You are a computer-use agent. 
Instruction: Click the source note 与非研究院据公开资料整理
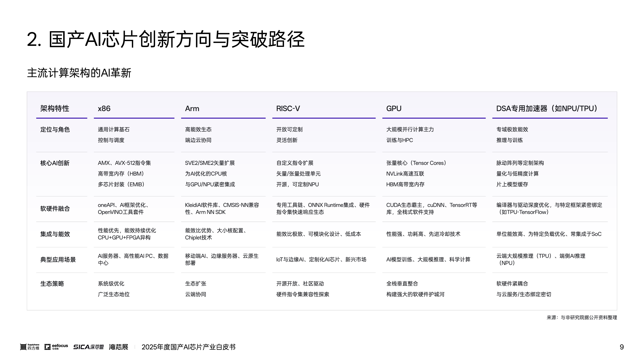click(x=582, y=318)
